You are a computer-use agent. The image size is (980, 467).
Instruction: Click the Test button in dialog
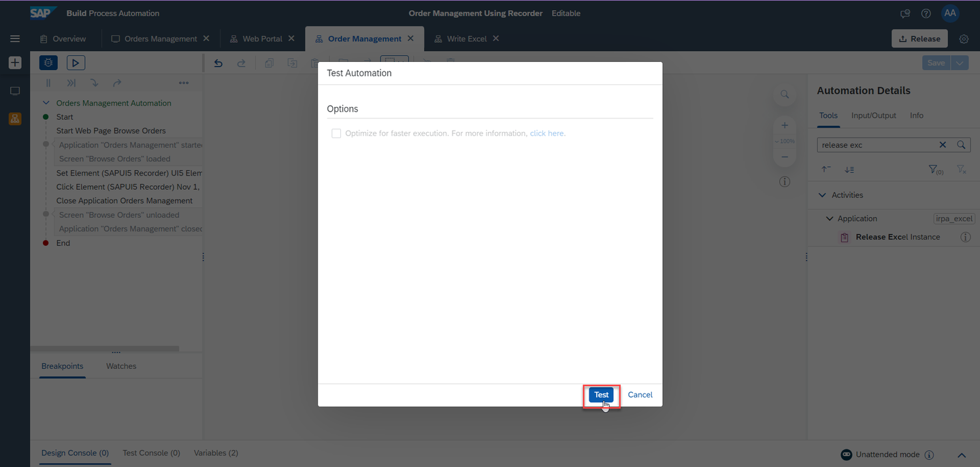pyautogui.click(x=602, y=395)
